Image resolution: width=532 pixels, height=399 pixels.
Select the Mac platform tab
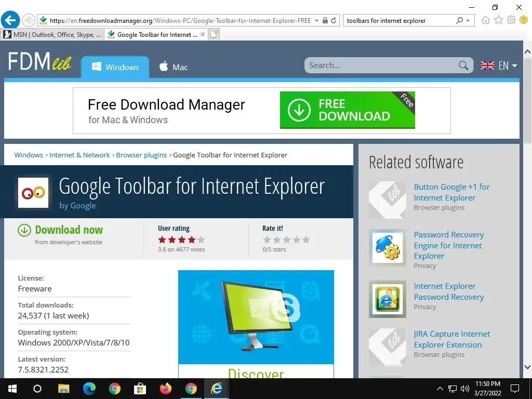174,67
